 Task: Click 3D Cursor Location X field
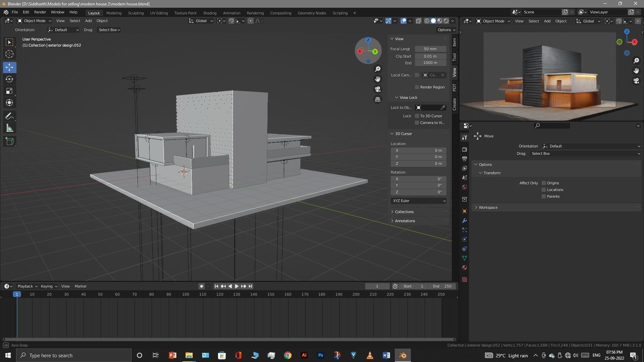pyautogui.click(x=419, y=150)
